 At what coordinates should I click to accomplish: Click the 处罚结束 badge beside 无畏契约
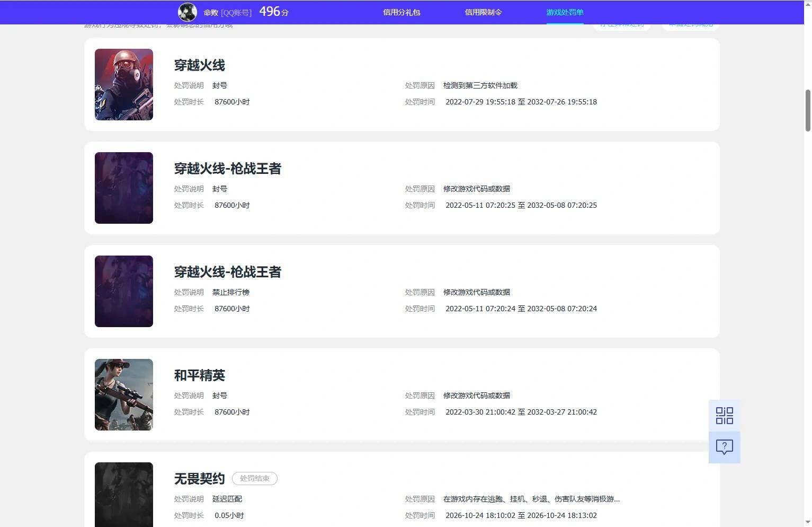point(255,478)
